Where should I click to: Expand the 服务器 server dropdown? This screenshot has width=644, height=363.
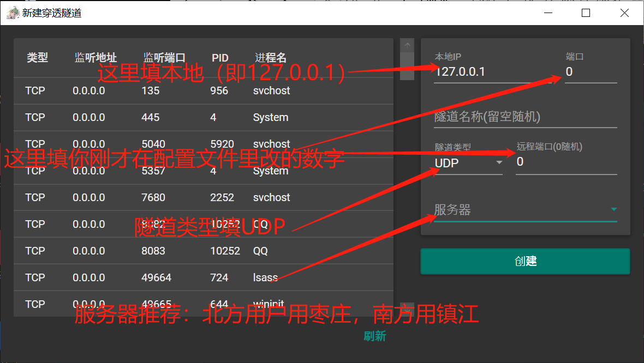tap(525, 210)
